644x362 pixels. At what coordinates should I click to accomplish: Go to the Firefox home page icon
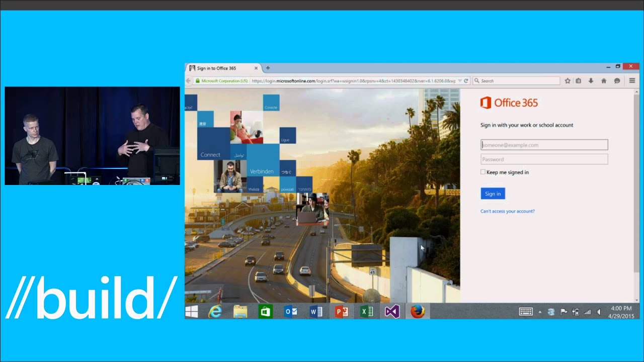pos(604,81)
